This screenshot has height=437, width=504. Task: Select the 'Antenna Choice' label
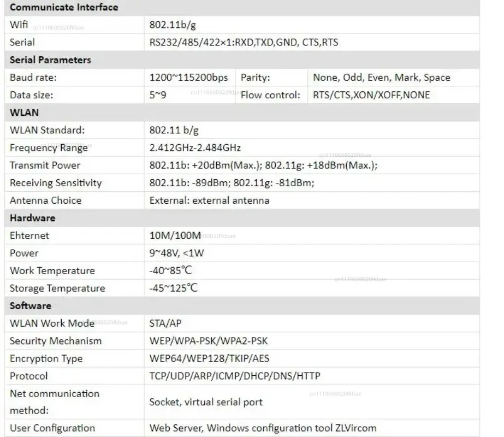tap(46, 200)
